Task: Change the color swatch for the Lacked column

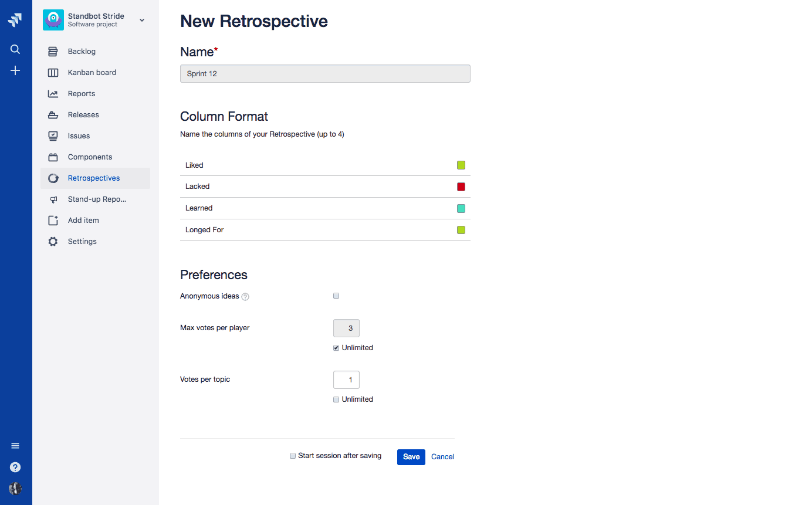Action: tap(461, 187)
